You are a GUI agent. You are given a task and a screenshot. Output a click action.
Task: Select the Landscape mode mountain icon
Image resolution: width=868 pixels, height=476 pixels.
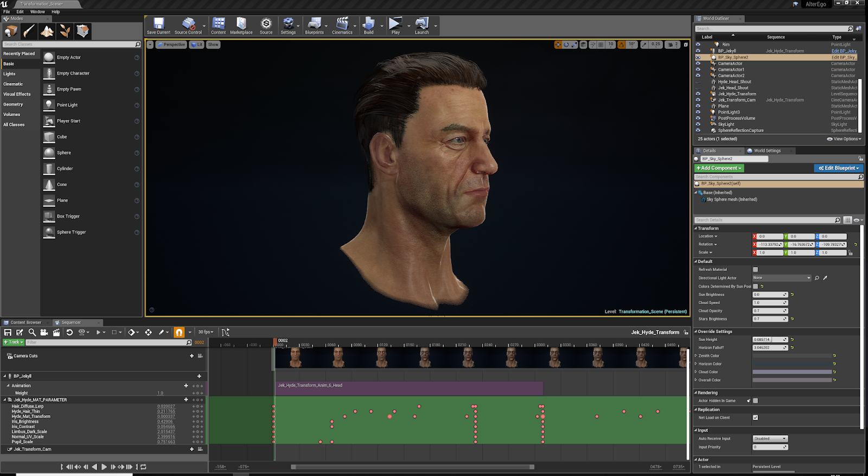(47, 31)
